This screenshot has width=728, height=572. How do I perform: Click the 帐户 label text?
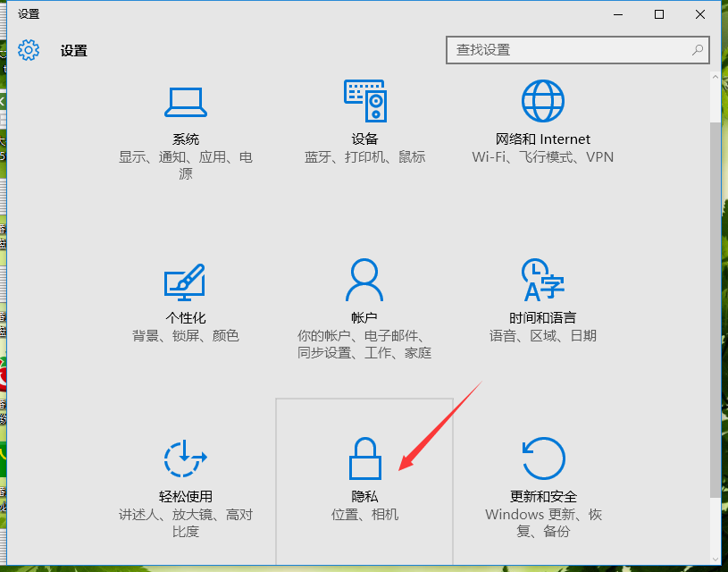(364, 318)
